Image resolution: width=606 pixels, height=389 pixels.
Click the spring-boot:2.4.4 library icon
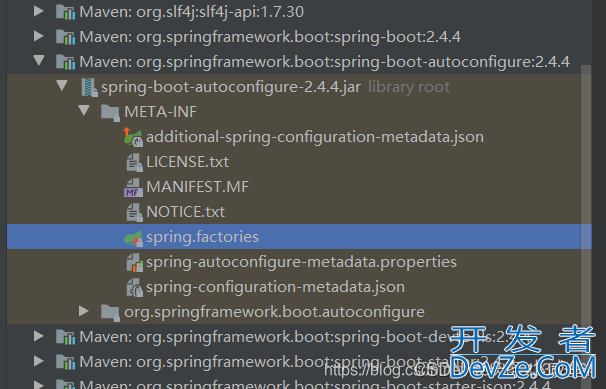click(65, 37)
